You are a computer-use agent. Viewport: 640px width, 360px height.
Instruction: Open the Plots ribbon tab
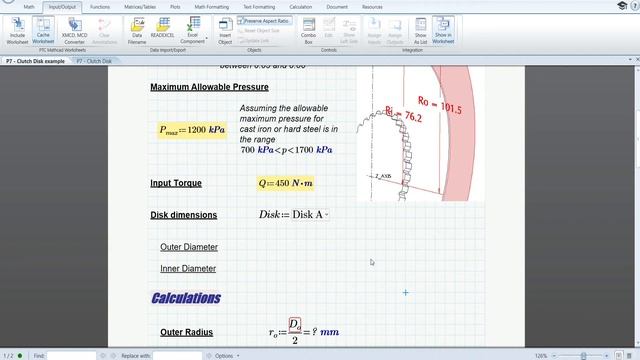[175, 7]
